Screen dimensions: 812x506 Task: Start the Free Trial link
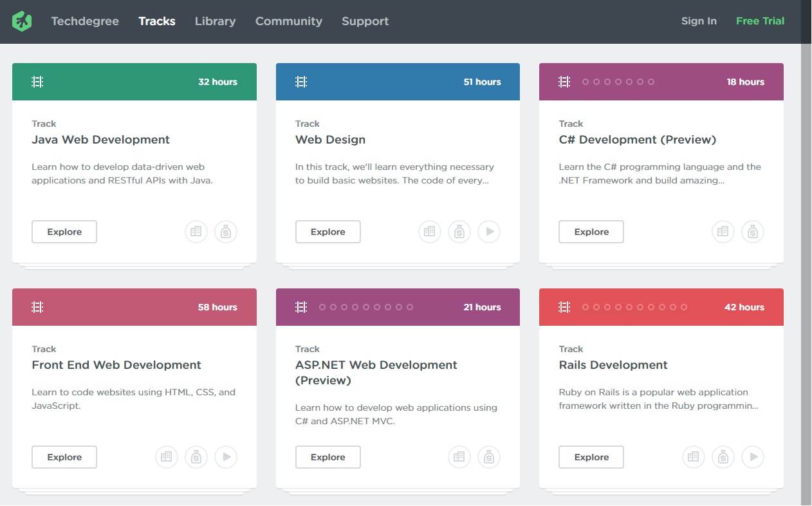click(x=761, y=21)
